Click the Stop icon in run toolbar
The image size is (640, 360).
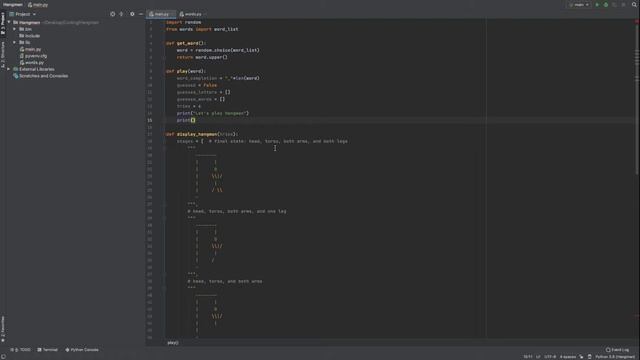point(623,5)
